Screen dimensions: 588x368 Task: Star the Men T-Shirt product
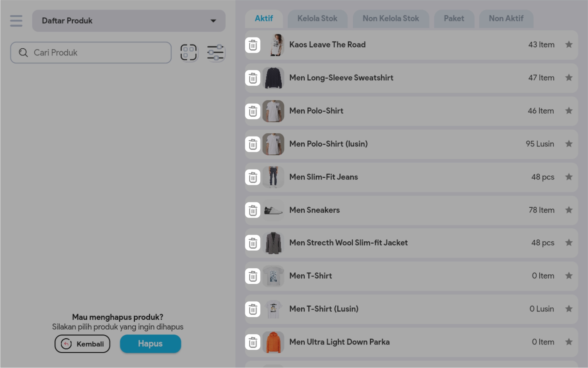tap(569, 276)
